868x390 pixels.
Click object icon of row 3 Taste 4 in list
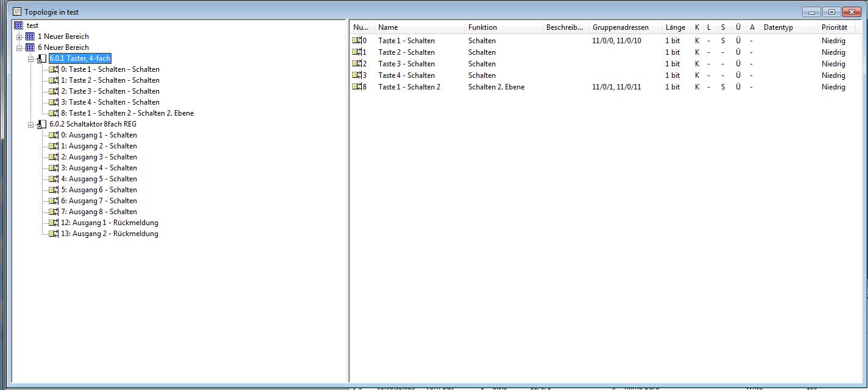pos(357,75)
